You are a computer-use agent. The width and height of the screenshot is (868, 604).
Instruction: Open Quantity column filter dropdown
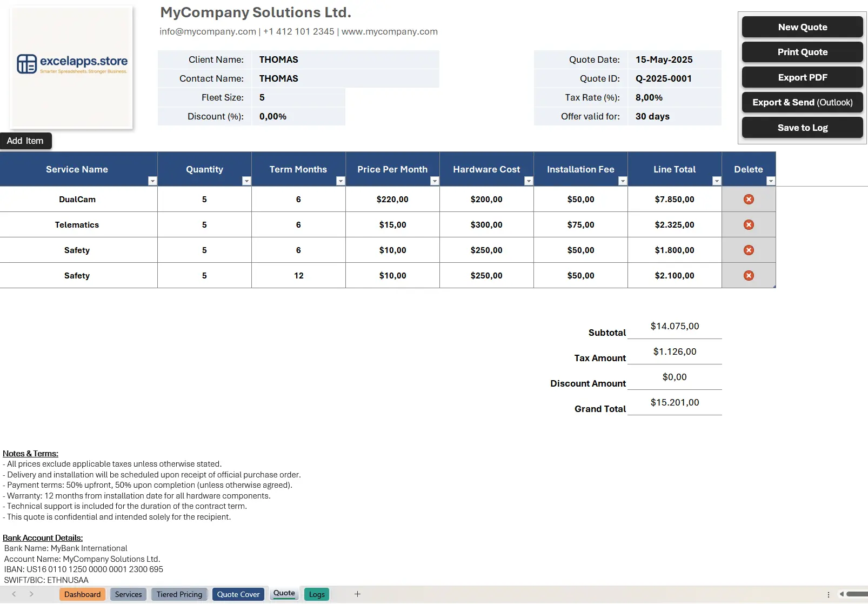[246, 181]
